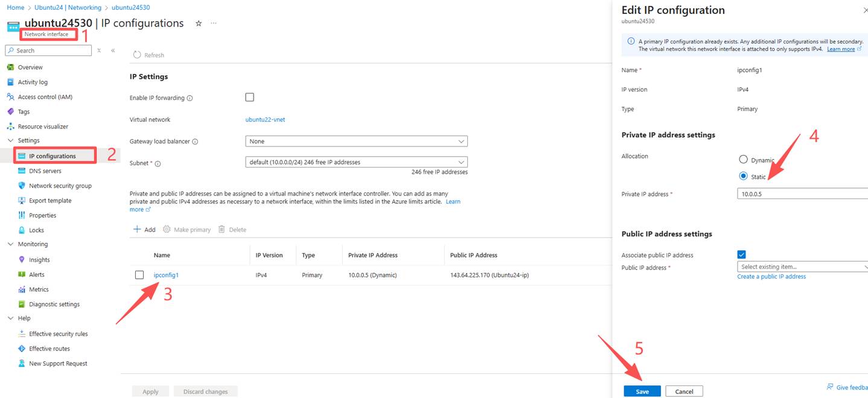Open the Resource visualizer sidebar item

[42, 127]
